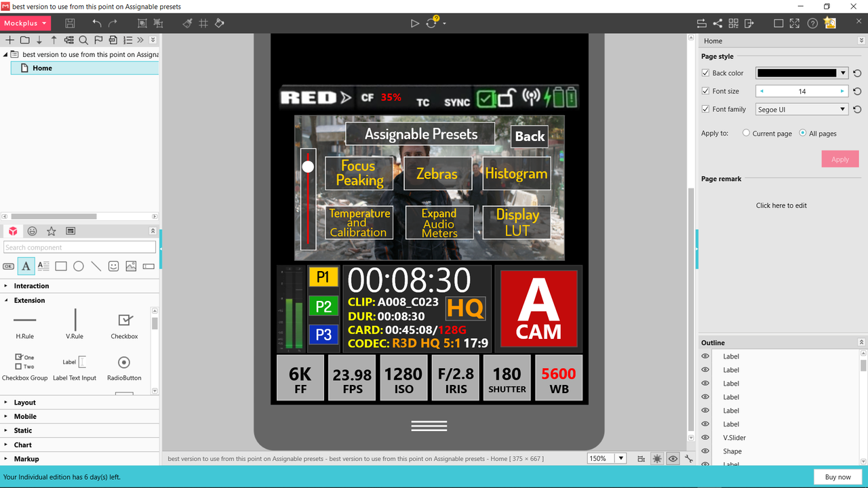Click the Search component input field
This screenshot has width=868, height=488.
click(80, 247)
